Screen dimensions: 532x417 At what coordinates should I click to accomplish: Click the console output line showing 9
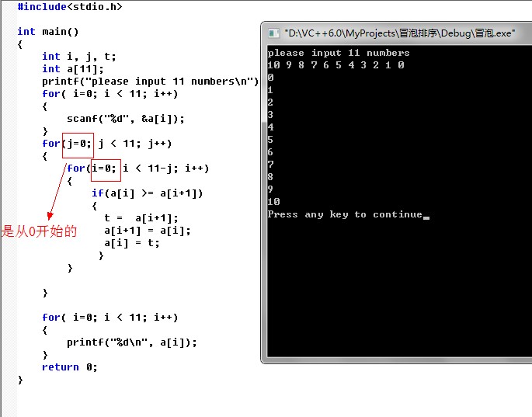pos(270,189)
